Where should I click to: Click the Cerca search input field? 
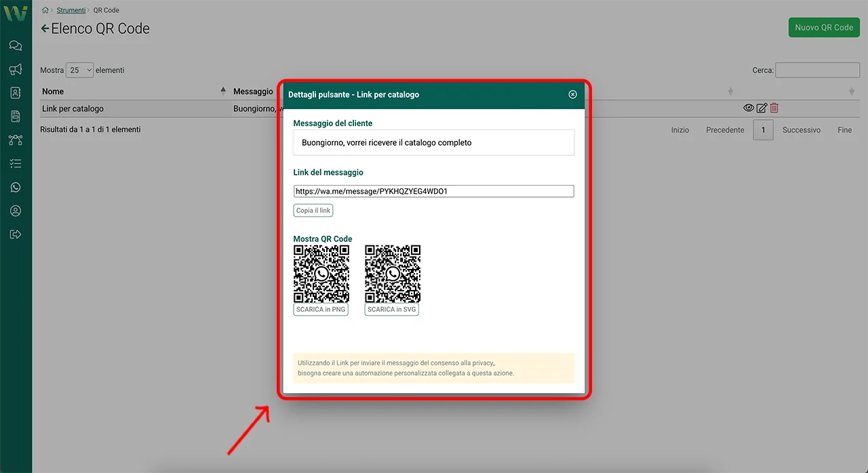click(x=817, y=70)
